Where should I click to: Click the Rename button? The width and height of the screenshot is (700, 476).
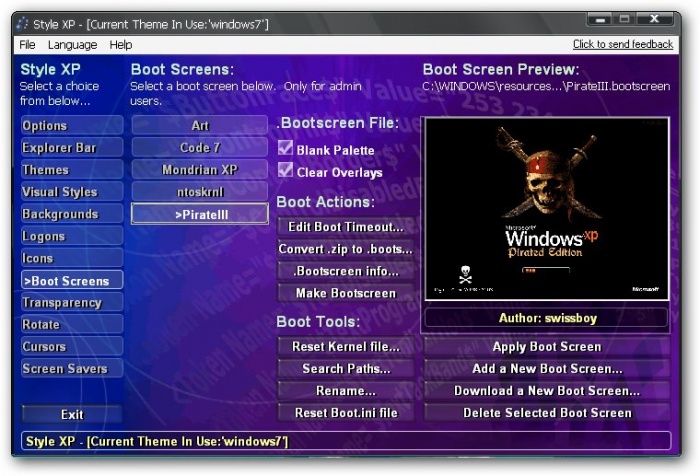pyautogui.click(x=346, y=391)
